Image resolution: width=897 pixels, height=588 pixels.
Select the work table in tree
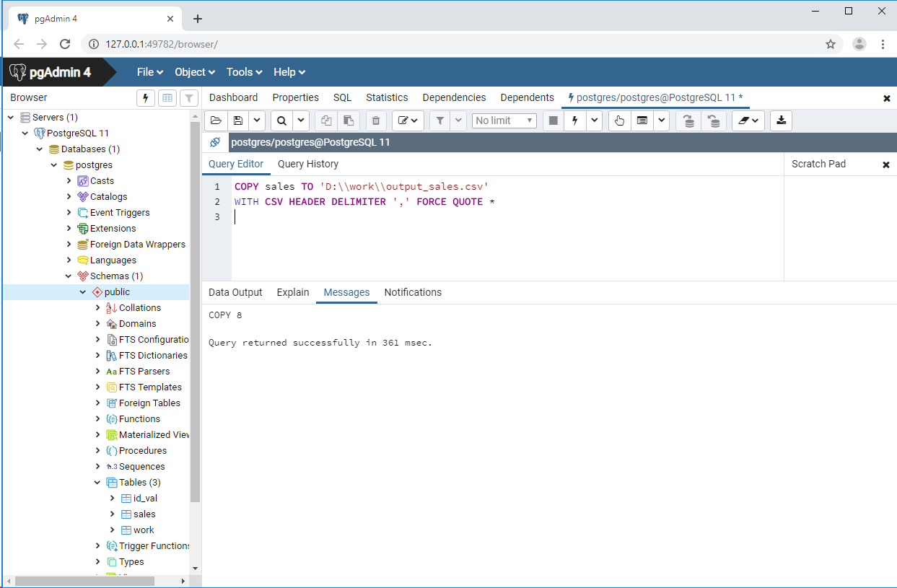(x=144, y=530)
